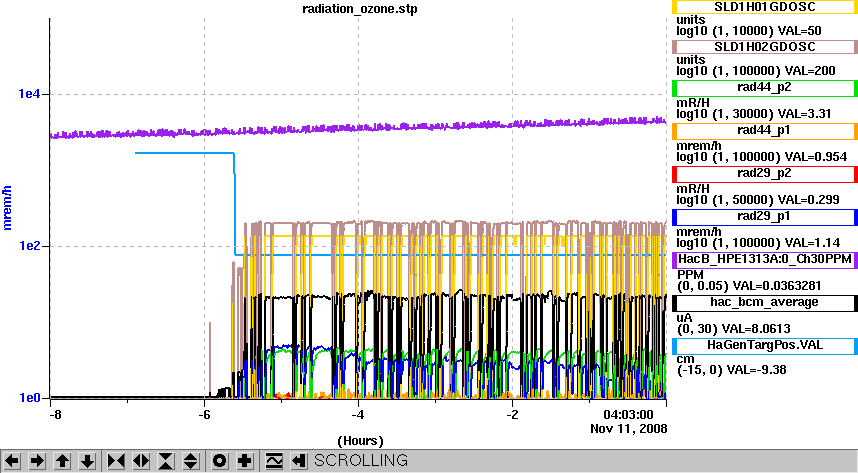
Task: Pan the graph up with the up arrow
Action: click(x=62, y=461)
